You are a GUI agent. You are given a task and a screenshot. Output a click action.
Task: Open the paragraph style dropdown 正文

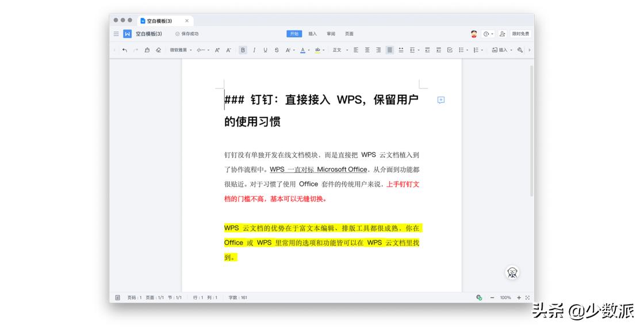coord(340,50)
